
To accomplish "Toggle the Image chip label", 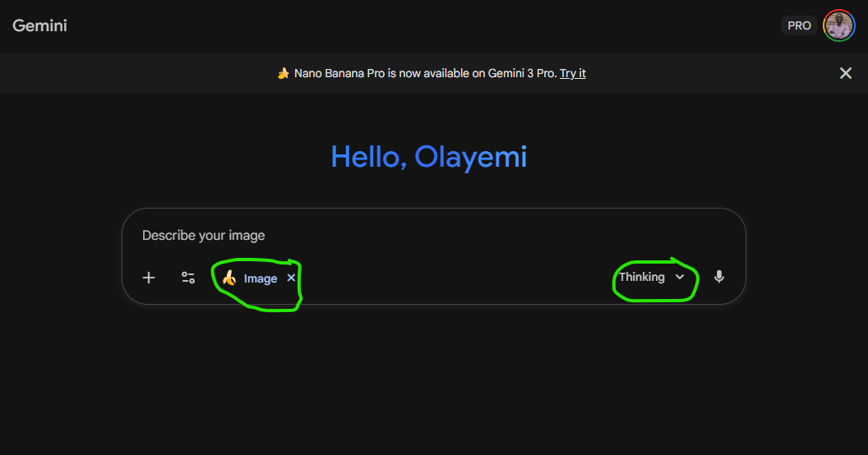I will coord(261,278).
